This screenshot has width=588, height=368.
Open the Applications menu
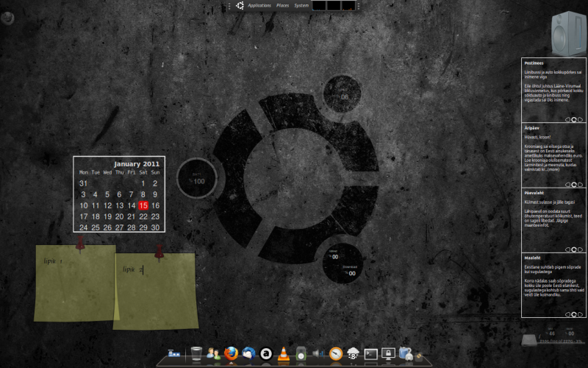tap(259, 5)
